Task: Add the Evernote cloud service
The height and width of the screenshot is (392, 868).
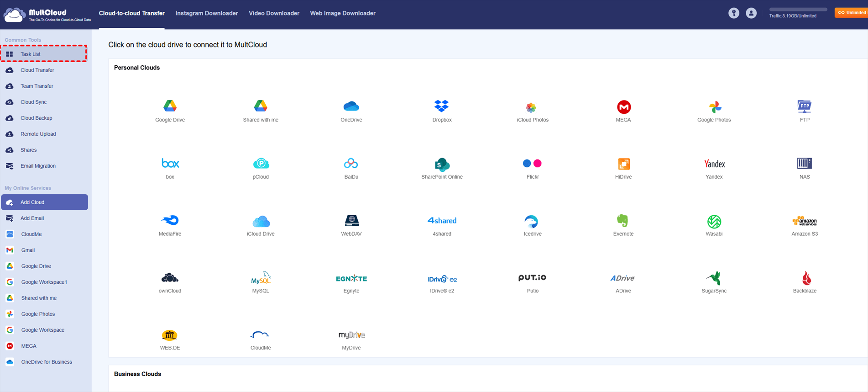Action: (622, 221)
